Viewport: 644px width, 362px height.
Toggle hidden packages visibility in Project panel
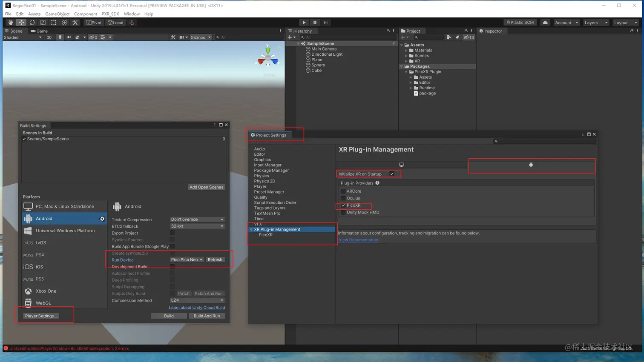469,37
